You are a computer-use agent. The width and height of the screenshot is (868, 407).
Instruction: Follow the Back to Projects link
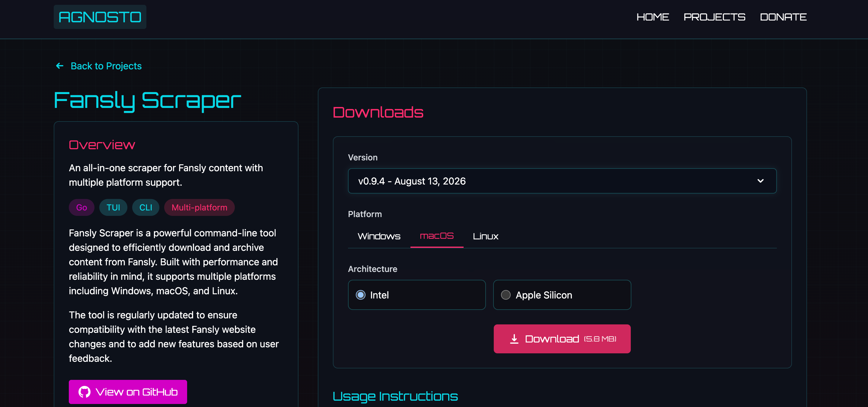[106, 66]
